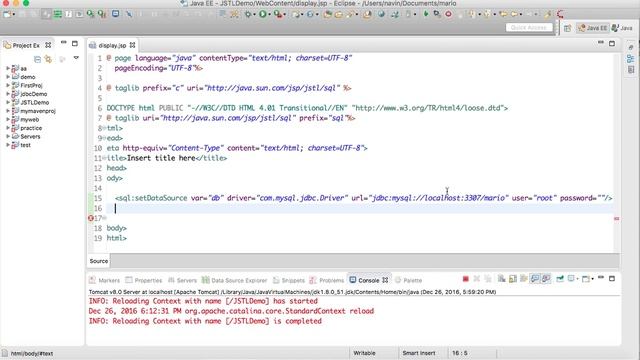Maximize the Console view panel
The height and width of the screenshot is (360, 640).
[612, 278]
